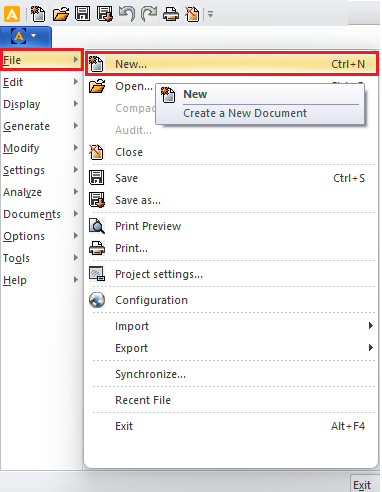Click the Close document icon in quick toolbar

click(192, 14)
